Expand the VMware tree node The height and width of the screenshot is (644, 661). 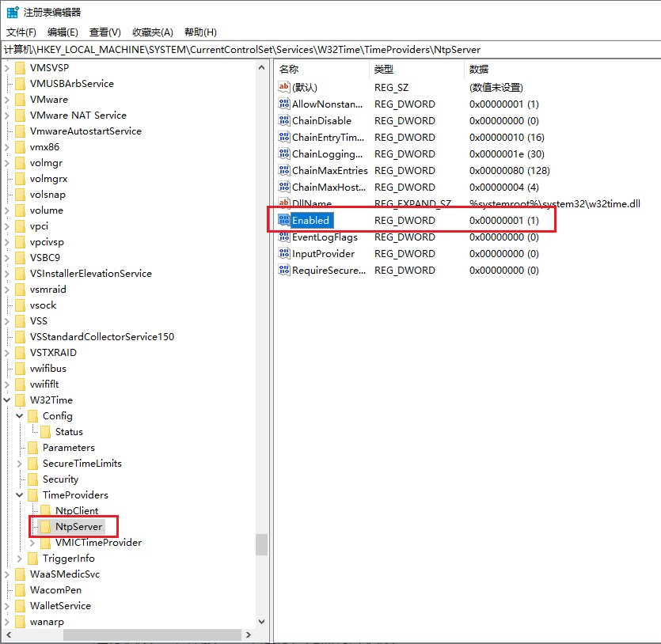(7, 100)
